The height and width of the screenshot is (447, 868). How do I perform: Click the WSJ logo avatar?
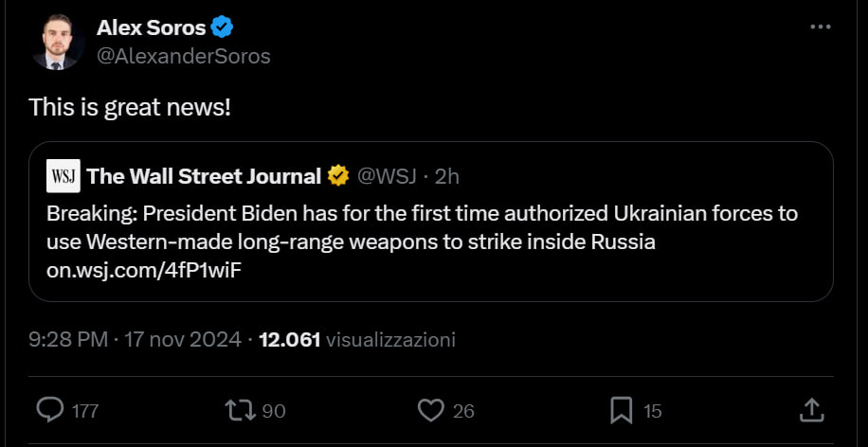63,176
